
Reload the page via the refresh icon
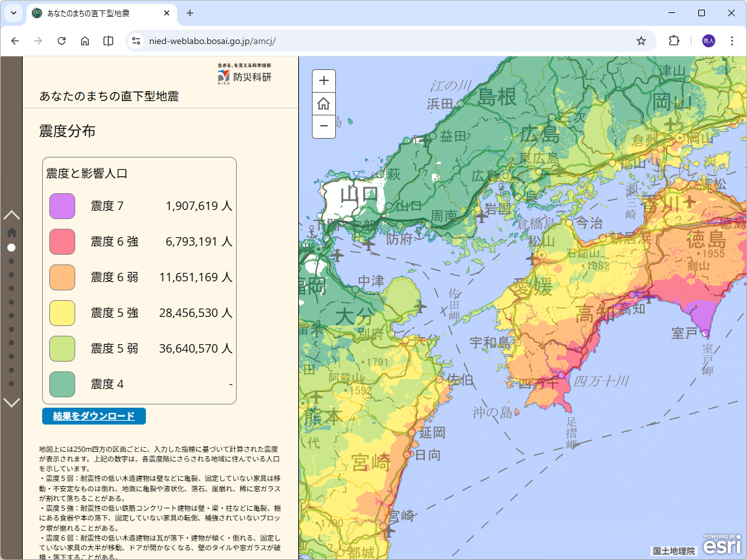click(x=62, y=40)
